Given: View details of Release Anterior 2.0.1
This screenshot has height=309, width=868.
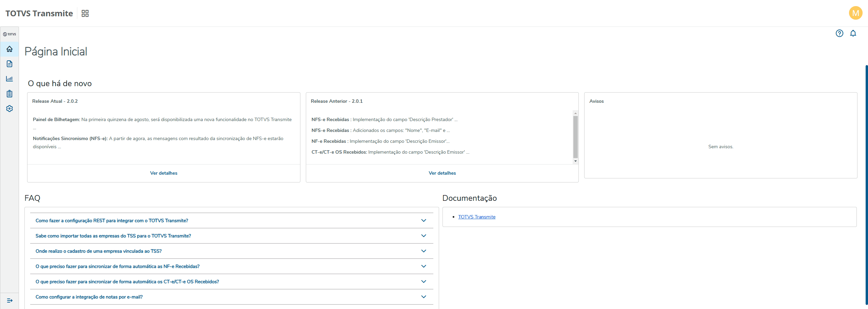Looking at the screenshot, I should [442, 173].
